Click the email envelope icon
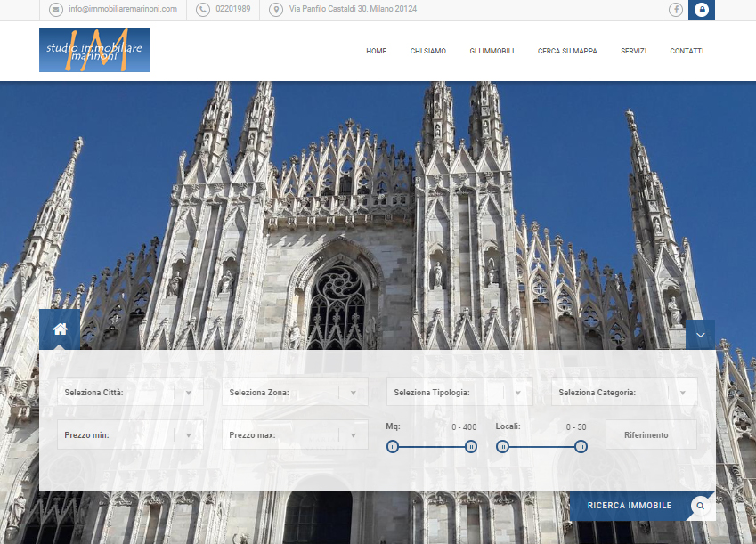756x544 pixels. [x=56, y=9]
